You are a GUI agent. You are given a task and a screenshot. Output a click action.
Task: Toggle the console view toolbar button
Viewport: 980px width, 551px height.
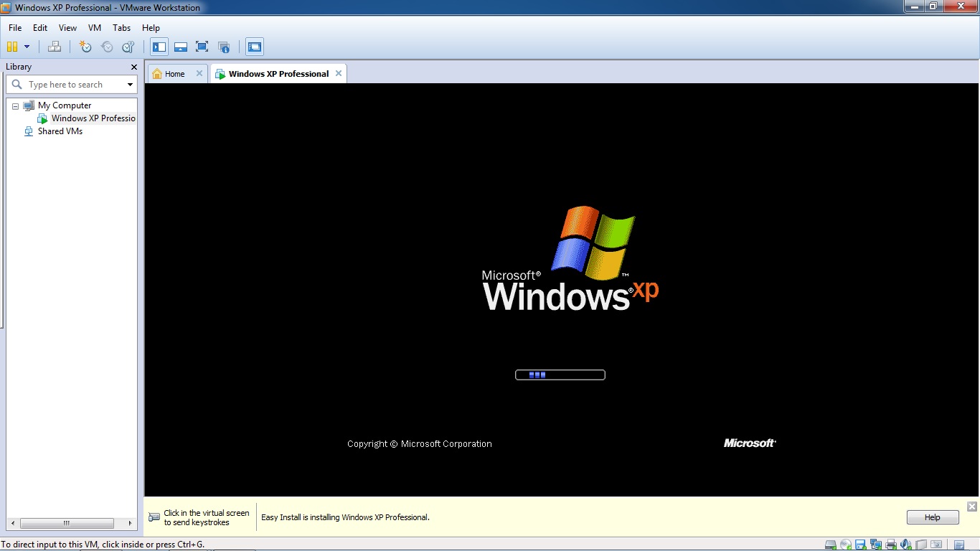pyautogui.click(x=255, y=47)
